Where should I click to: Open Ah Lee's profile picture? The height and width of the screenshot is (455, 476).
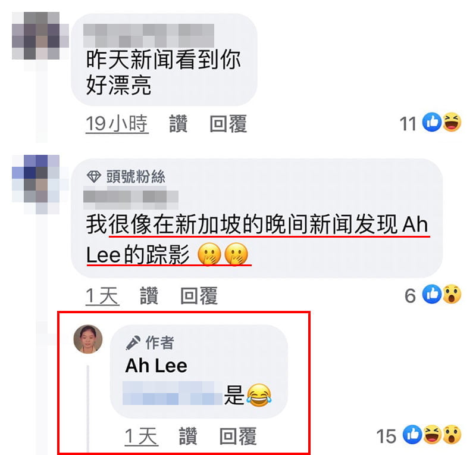(x=88, y=339)
